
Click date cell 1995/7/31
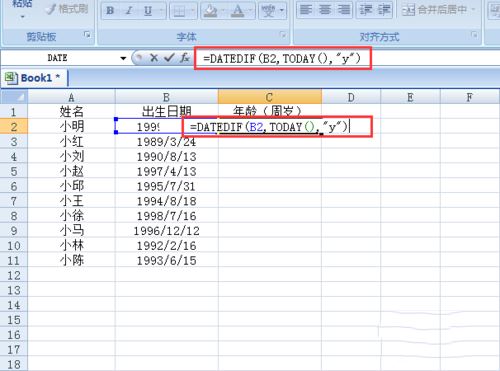point(166,186)
